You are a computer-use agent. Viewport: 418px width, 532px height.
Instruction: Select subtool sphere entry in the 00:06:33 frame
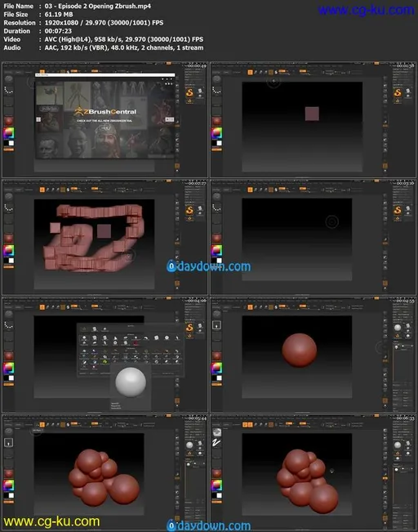[397, 470]
